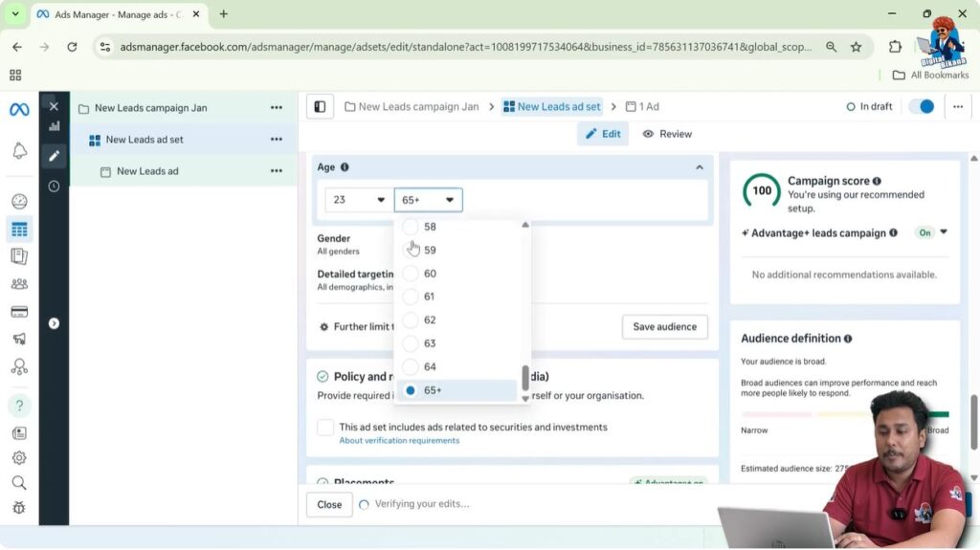Switch to the Edit tab

(x=603, y=134)
